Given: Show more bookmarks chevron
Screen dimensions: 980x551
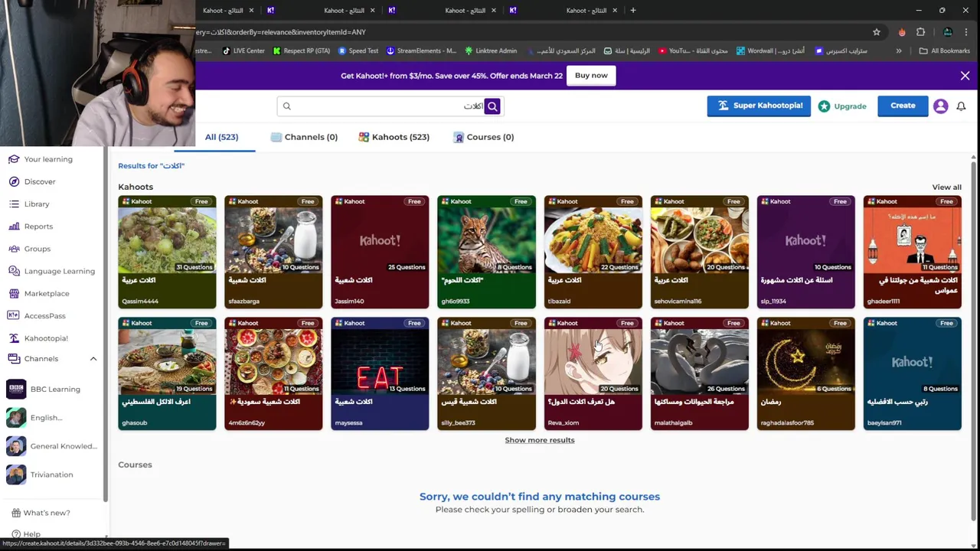Looking at the screenshot, I should pyautogui.click(x=899, y=51).
